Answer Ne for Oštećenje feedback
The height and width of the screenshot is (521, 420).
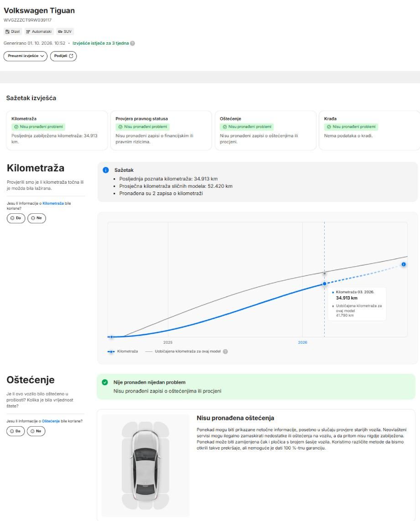tap(36, 431)
